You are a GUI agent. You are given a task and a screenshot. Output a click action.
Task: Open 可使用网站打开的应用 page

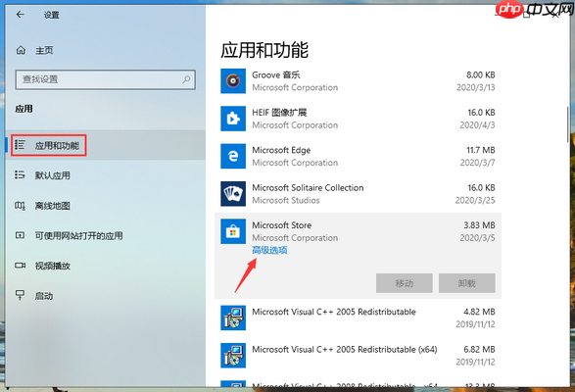(x=78, y=235)
